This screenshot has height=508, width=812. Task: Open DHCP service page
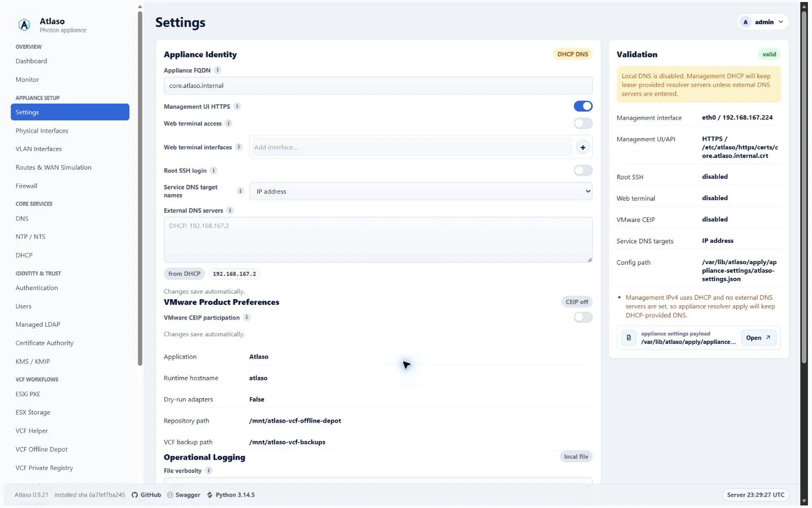[x=70, y=255]
